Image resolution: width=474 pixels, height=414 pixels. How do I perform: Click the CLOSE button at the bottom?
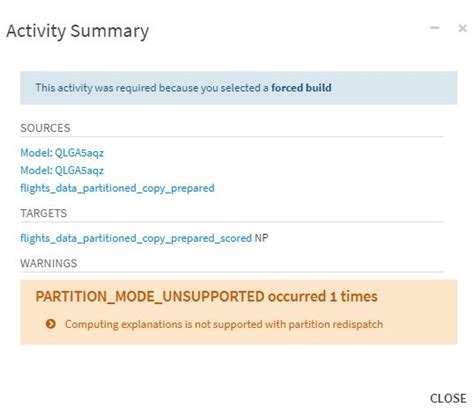(448, 398)
